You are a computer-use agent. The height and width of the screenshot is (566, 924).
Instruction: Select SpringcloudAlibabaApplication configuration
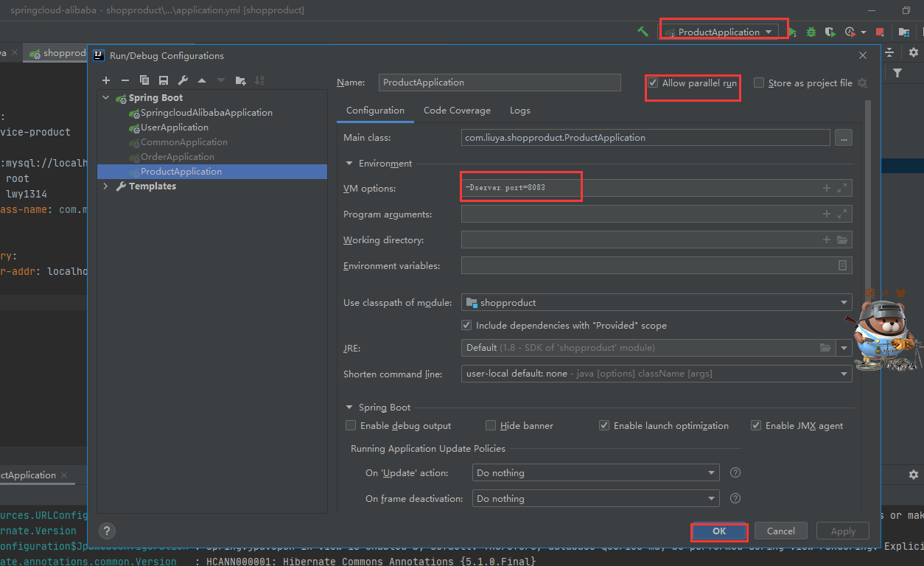[206, 113]
